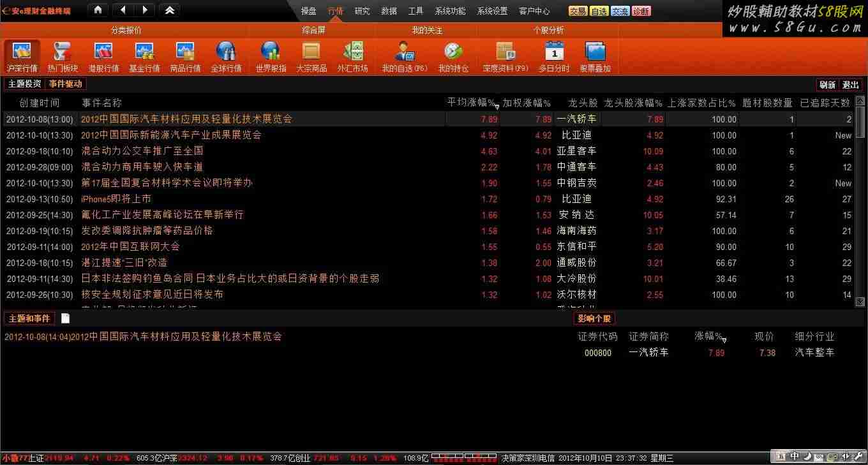Screen dimensions: 868x465
Task: Click stock code 000800 in lower table
Action: [598, 352]
